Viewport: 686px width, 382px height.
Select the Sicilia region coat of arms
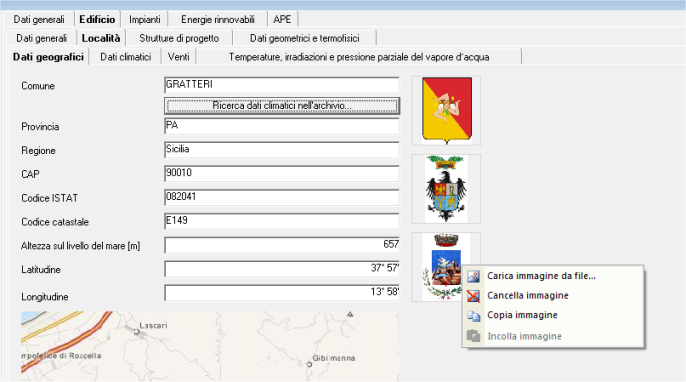446,111
